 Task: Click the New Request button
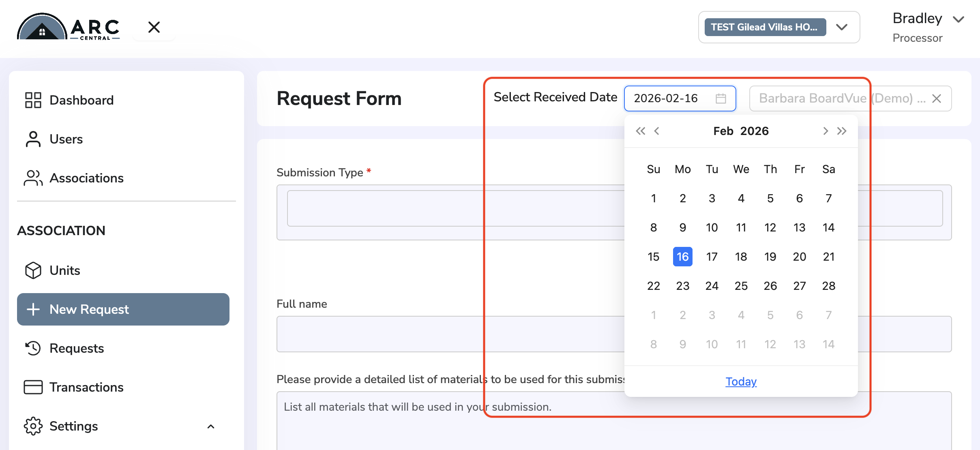point(123,309)
